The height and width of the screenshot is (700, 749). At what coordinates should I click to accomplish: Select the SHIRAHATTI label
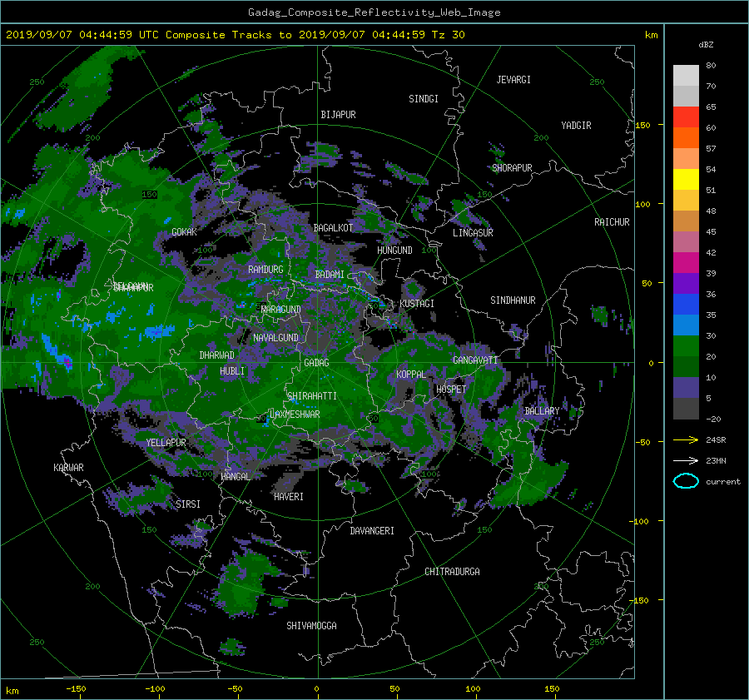pyautogui.click(x=312, y=396)
